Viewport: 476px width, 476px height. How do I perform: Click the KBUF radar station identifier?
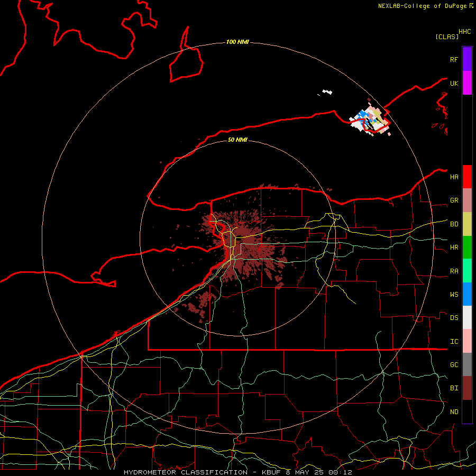click(271, 472)
